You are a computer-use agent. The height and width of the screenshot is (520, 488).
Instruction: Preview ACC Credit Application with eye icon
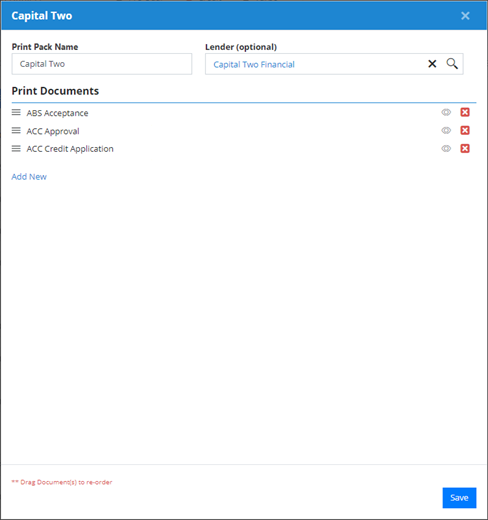[x=446, y=148]
